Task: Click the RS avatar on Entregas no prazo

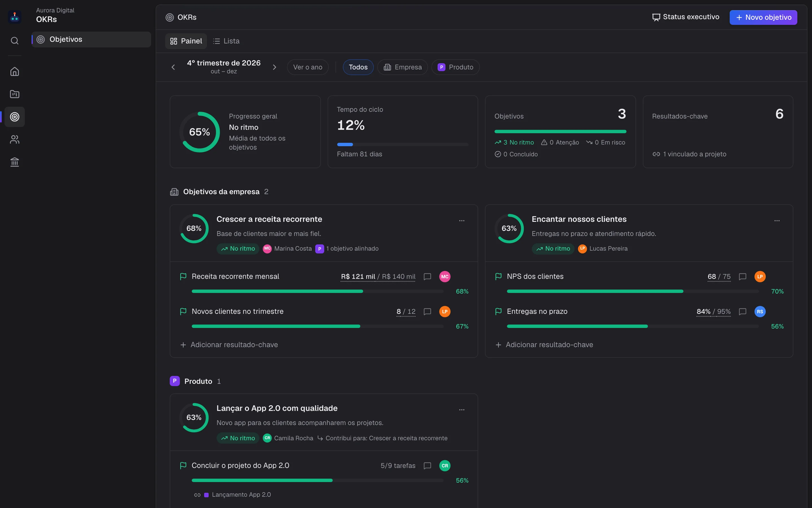Action: [x=760, y=312]
